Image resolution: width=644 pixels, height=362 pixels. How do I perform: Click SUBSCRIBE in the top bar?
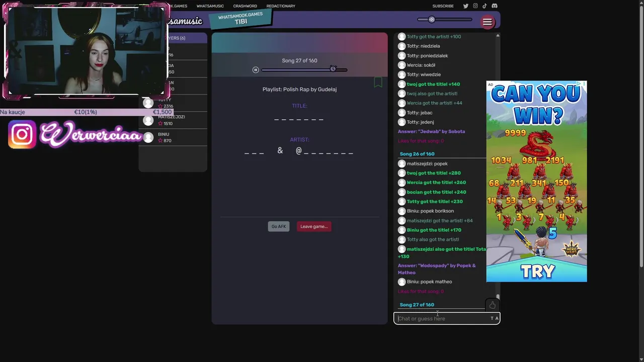[x=443, y=6]
